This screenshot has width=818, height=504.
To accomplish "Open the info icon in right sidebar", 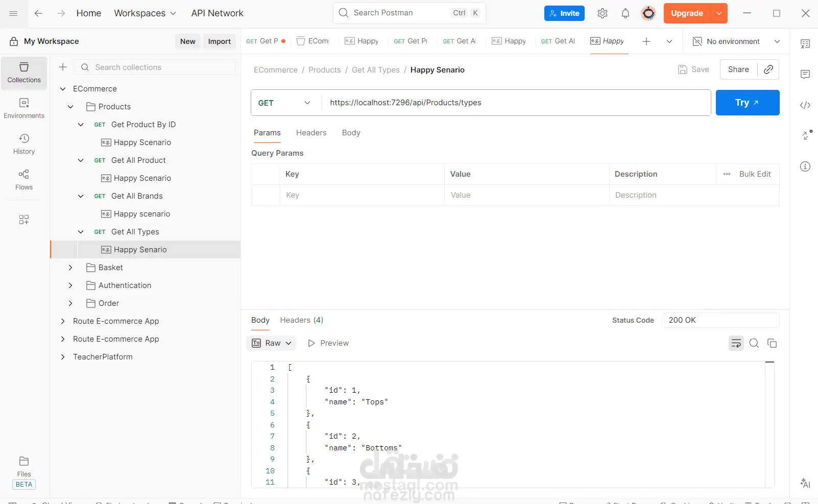I will [x=805, y=166].
